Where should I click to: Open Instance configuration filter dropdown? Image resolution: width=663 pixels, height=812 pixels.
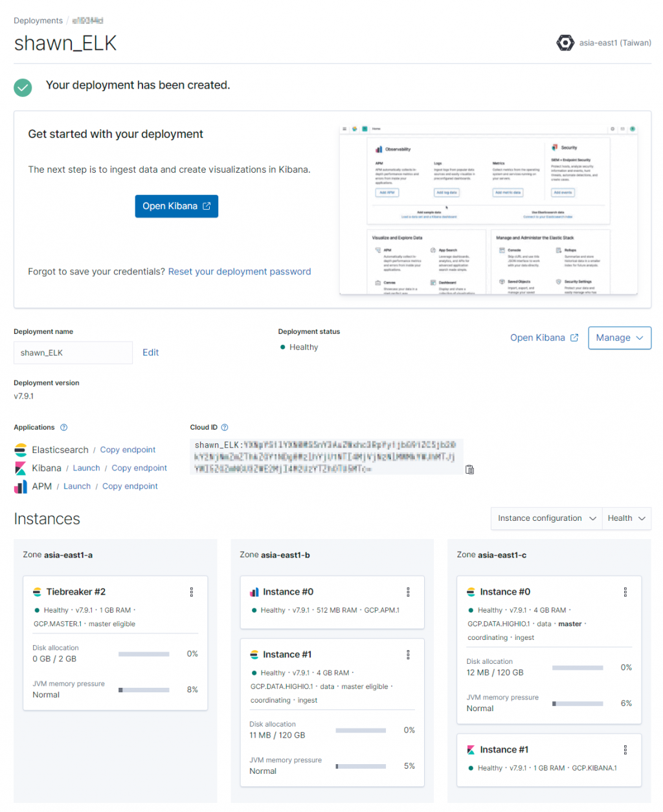pyautogui.click(x=546, y=518)
